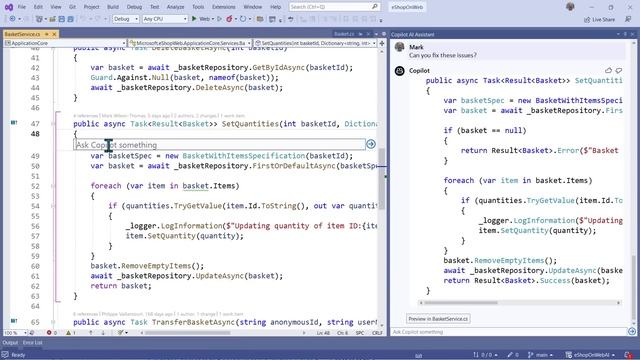640x360 pixels.
Task: Open the Microsoft.eShopWeb class navigation dropdown
Action: [x=190, y=43]
